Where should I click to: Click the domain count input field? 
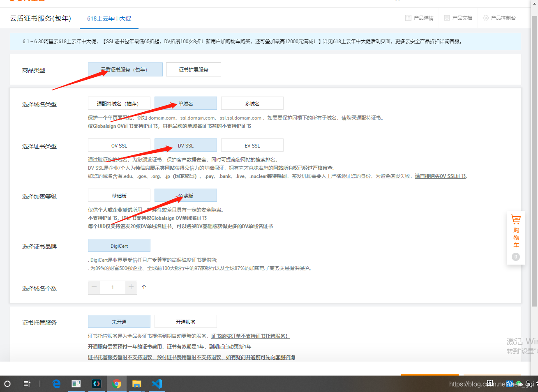coord(113,287)
